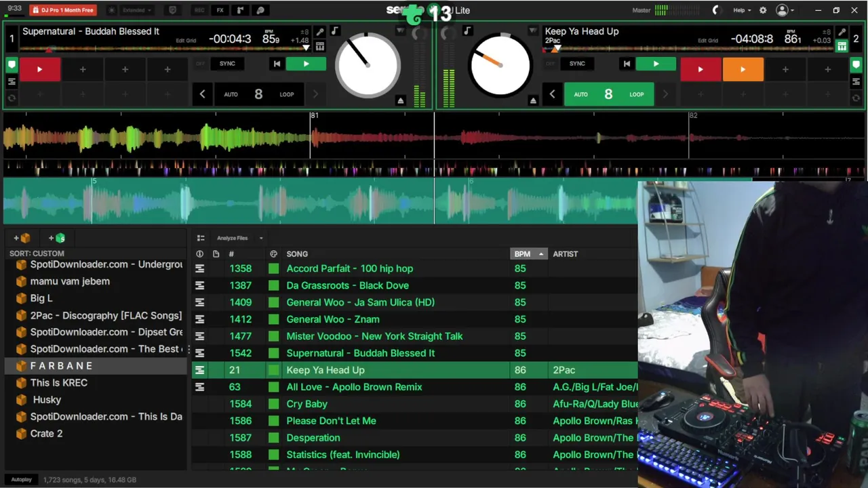868x488 pixels.
Task: Eject track from deck 2
Action: point(533,100)
